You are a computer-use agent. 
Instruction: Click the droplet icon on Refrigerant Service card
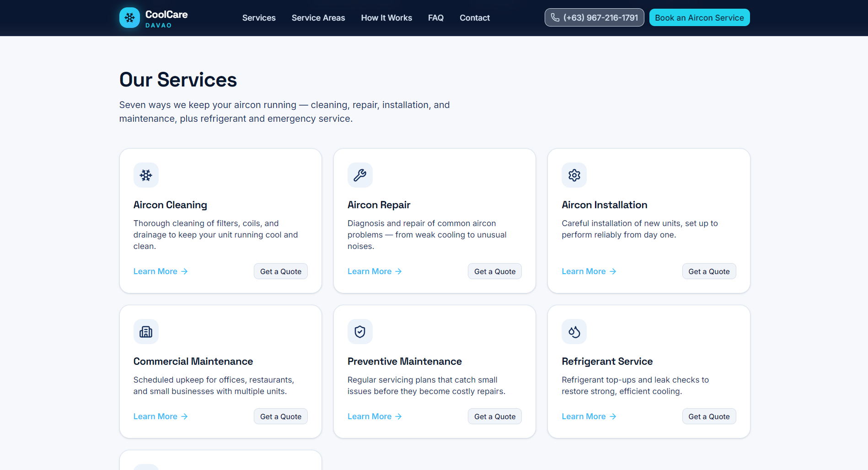coord(574,332)
